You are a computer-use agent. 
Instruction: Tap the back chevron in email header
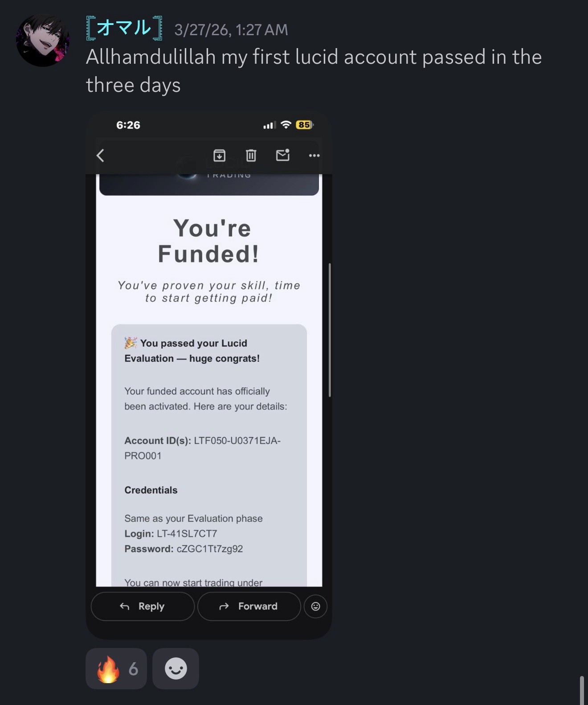coord(101,156)
